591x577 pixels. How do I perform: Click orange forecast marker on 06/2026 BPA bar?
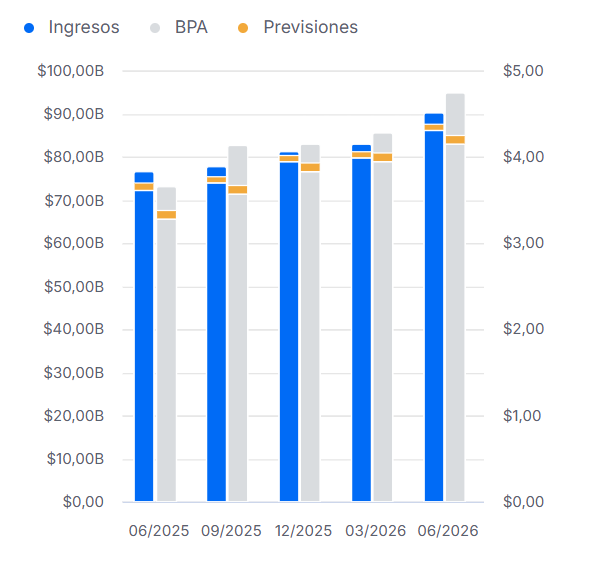coord(455,139)
